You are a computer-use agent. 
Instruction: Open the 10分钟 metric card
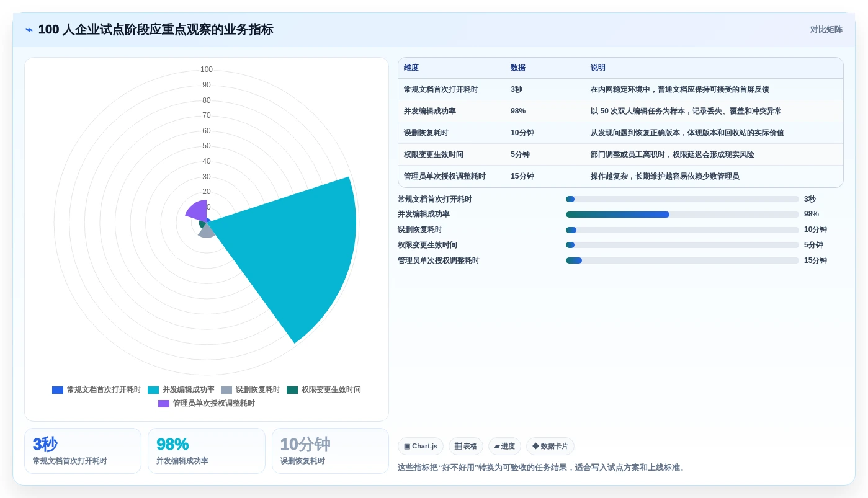pyautogui.click(x=330, y=451)
